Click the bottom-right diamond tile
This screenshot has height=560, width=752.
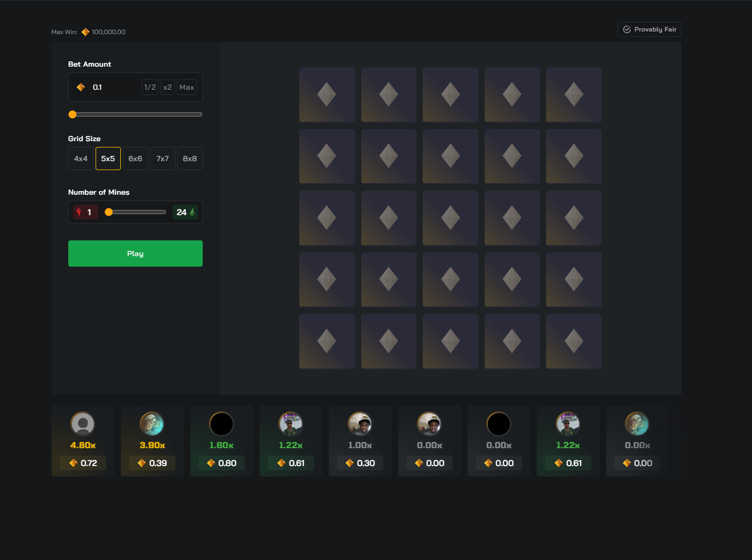coord(573,341)
